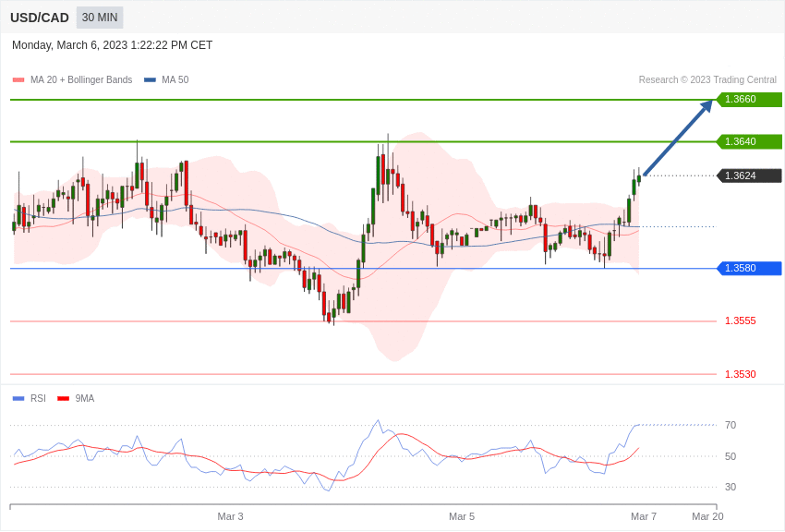This screenshot has height=532, width=785.
Task: Click the Mar 7 date axis label
Action: tap(644, 516)
